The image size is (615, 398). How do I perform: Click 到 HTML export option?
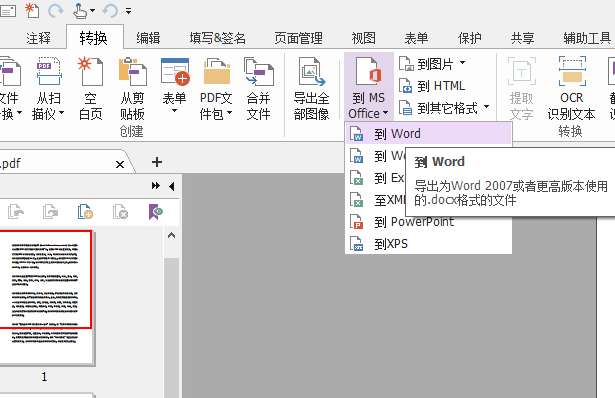tap(432, 85)
